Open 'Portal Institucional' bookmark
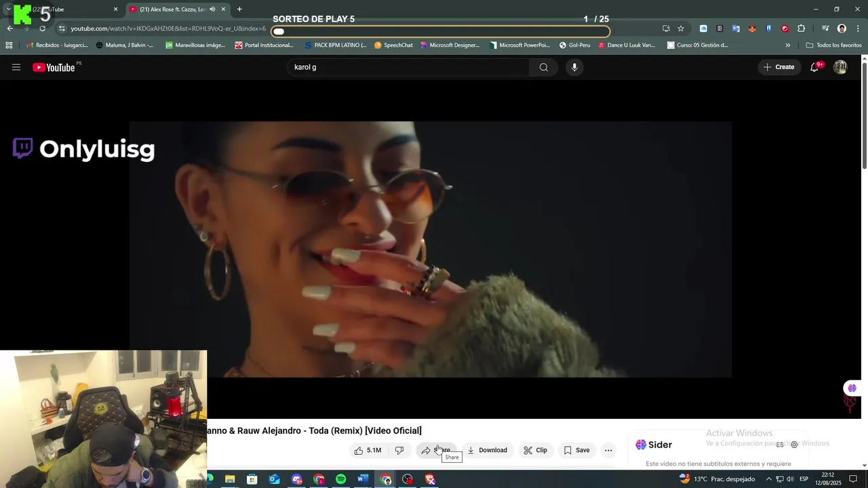Viewport: 868px width, 488px height. [264, 45]
